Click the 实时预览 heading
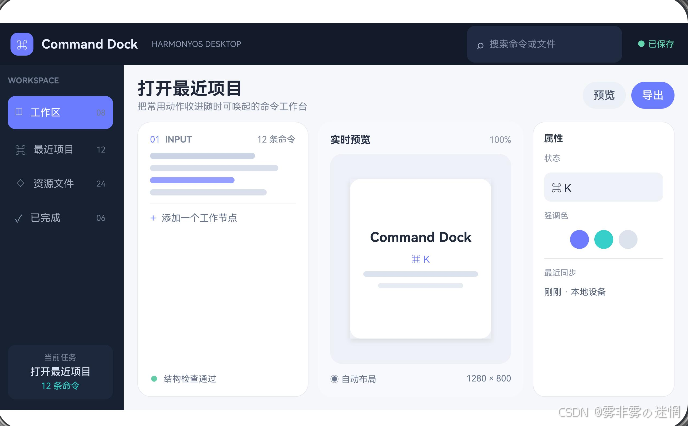688x426 pixels. click(350, 140)
